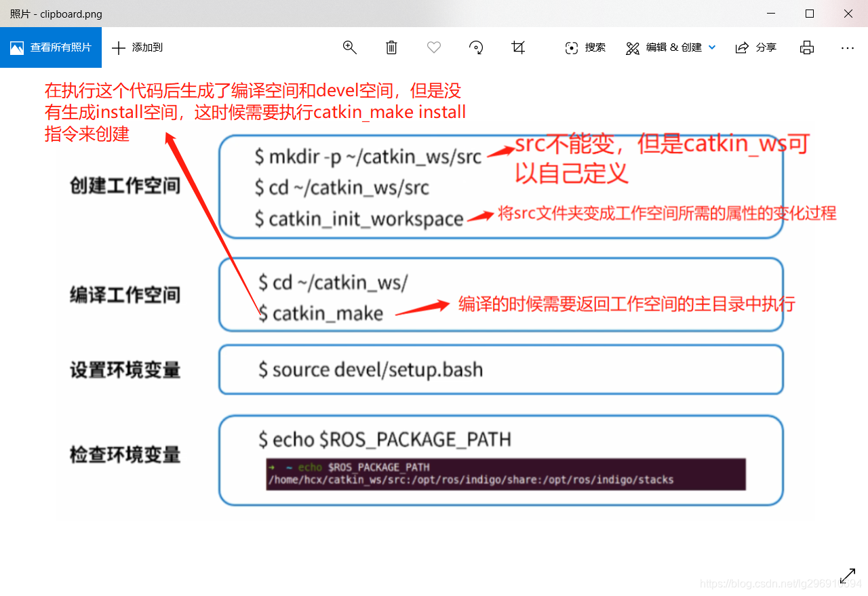Open the See all photos view
The height and width of the screenshot is (596, 868).
pyautogui.click(x=51, y=47)
